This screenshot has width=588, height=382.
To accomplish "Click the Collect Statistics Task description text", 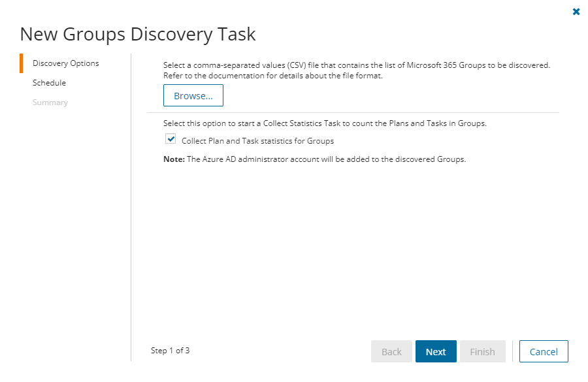I will (x=325, y=123).
